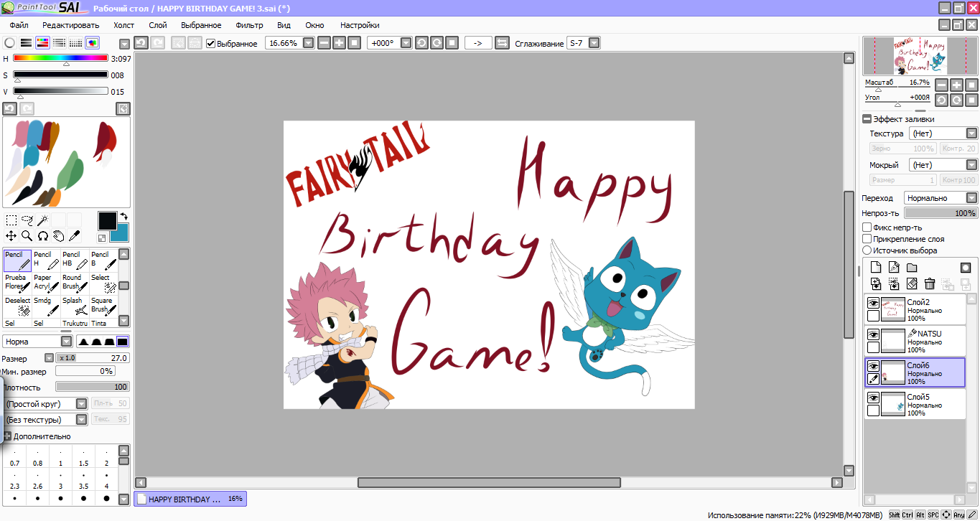The image size is (980, 521).
Task: Open the Холст menu
Action: coord(123,25)
